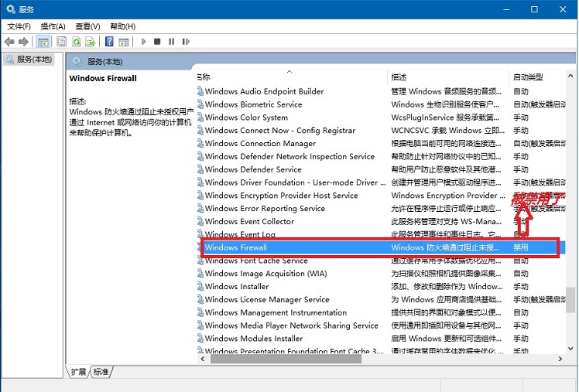Open the 帮助(H) menu
This screenshot has height=392, width=579.
122,26
